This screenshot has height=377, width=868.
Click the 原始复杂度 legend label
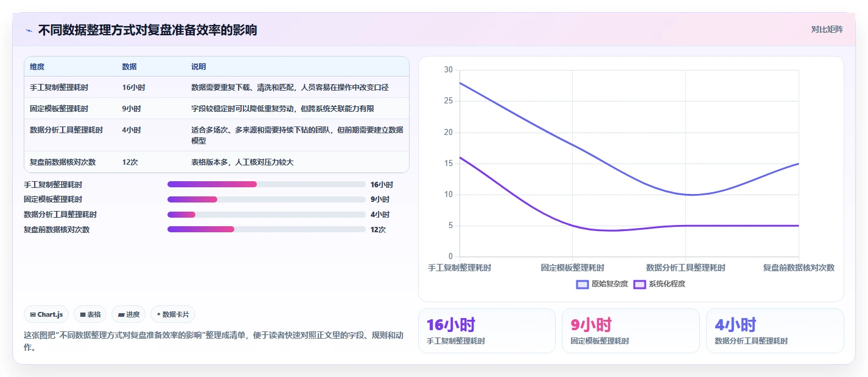pyautogui.click(x=610, y=284)
